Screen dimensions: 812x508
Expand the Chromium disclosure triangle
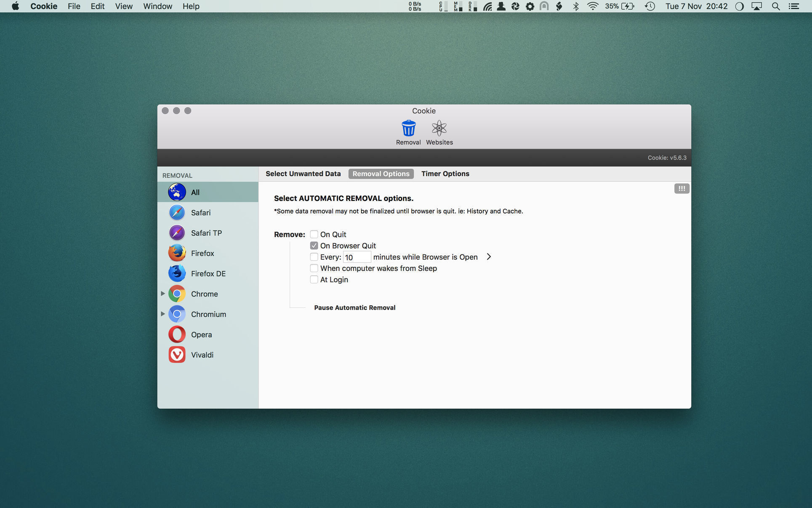click(162, 314)
